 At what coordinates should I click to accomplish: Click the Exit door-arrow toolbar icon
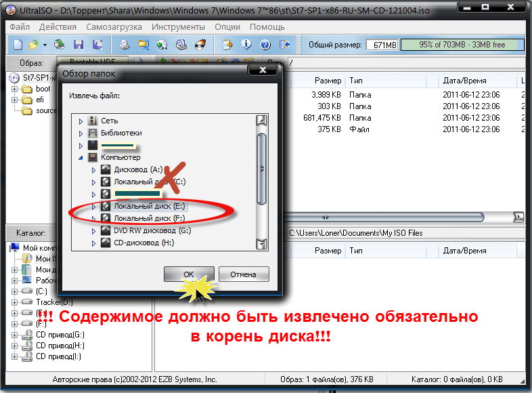pyautogui.click(x=284, y=45)
